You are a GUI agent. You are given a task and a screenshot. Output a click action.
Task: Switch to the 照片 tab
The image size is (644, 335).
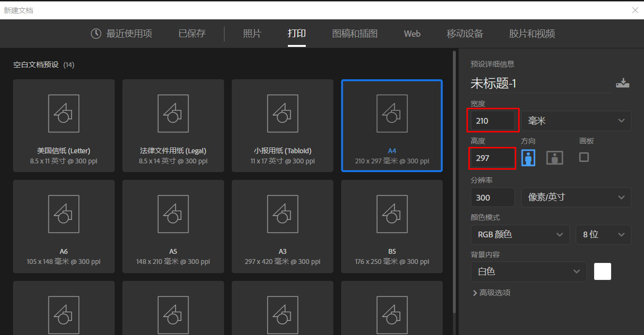click(x=252, y=33)
